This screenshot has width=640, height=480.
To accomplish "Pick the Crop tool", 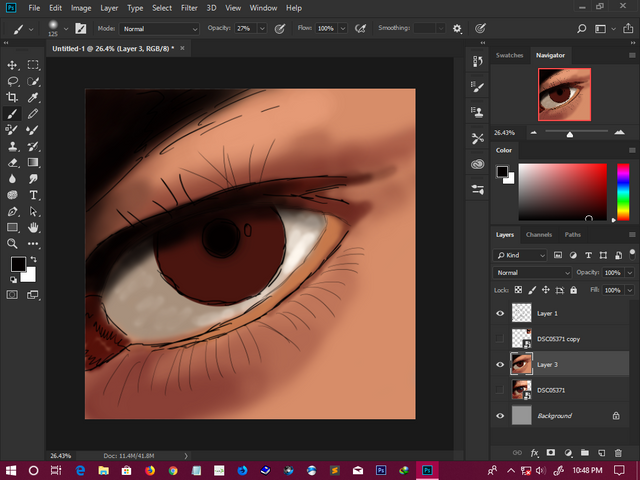I will point(12,98).
